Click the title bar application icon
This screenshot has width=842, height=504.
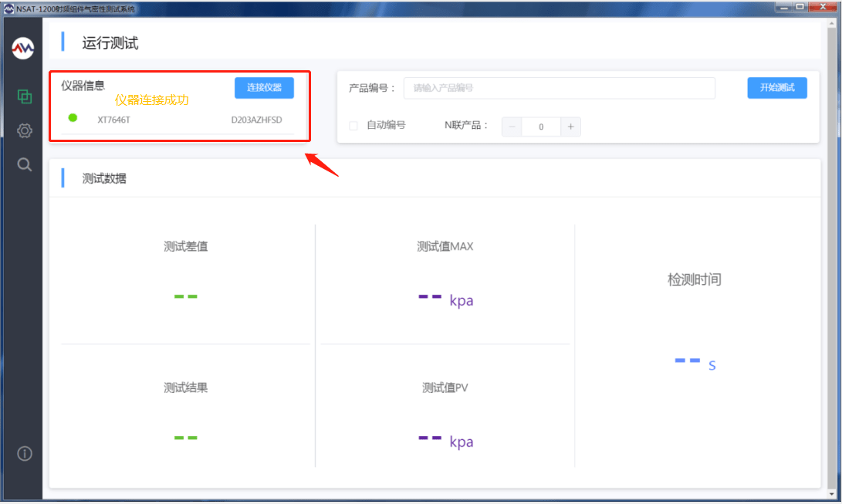pos(8,8)
